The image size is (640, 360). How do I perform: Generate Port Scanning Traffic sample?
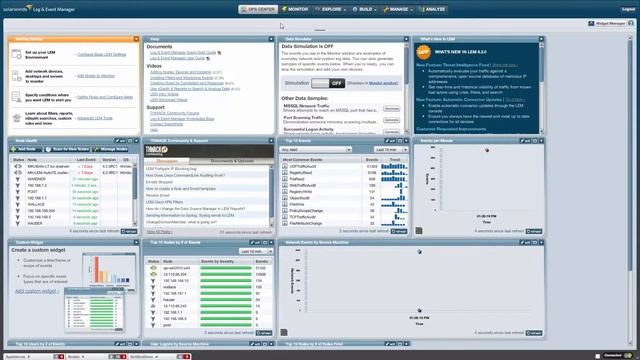(x=391, y=120)
